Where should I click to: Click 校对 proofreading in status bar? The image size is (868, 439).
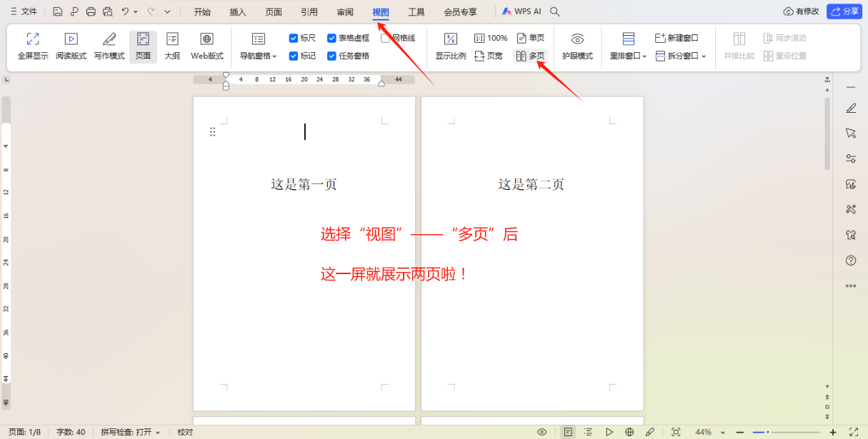pyautogui.click(x=185, y=432)
